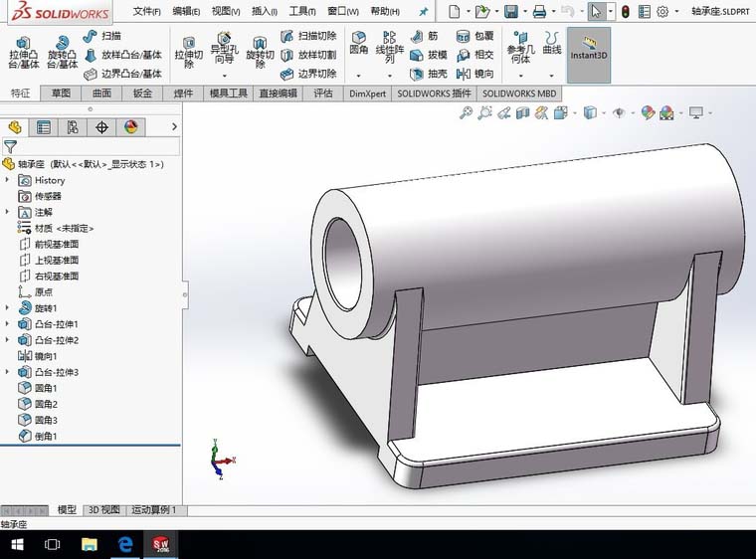Screen dimensions: 756x559
Task: Select the 旋转凸台/基体 revolve boss tool
Action: pos(62,52)
